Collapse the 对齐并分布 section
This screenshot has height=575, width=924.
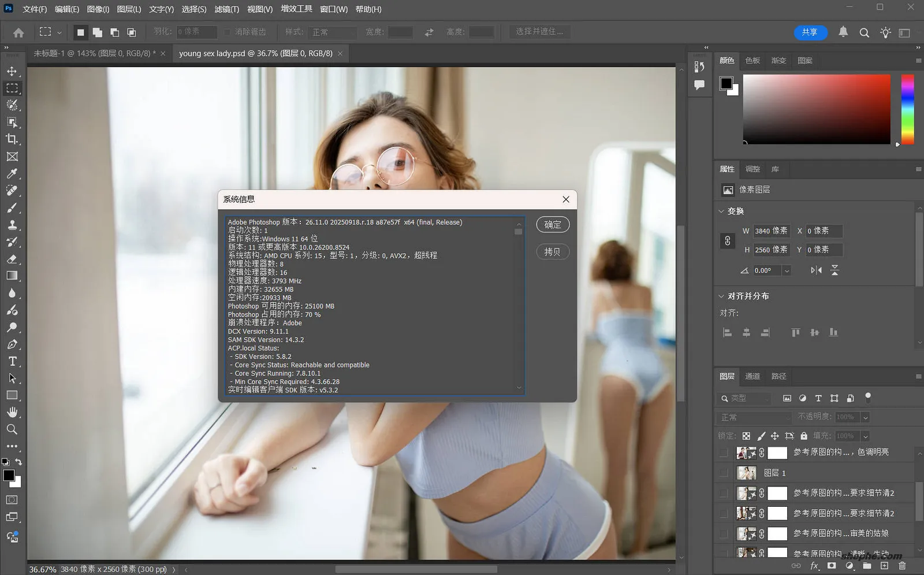721,296
